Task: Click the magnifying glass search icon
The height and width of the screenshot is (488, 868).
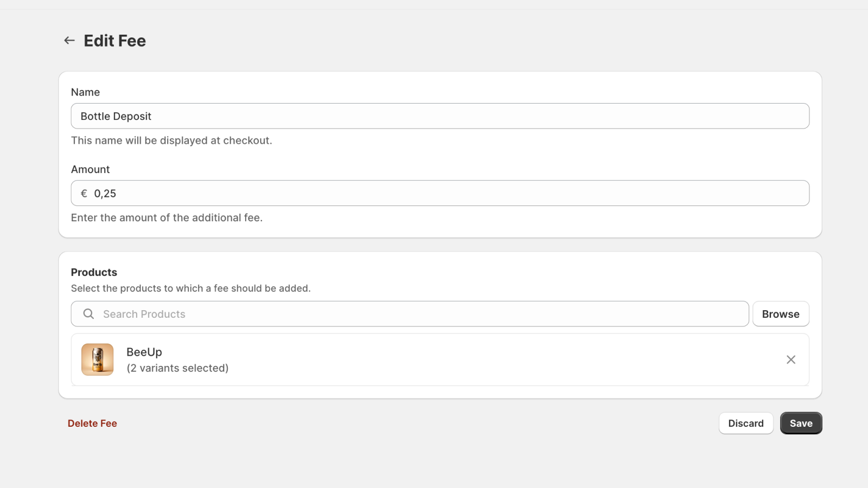Action: click(x=87, y=313)
